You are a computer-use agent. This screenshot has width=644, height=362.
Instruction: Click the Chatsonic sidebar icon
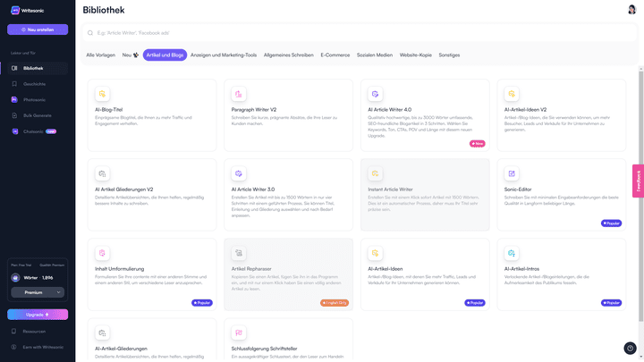click(14, 131)
